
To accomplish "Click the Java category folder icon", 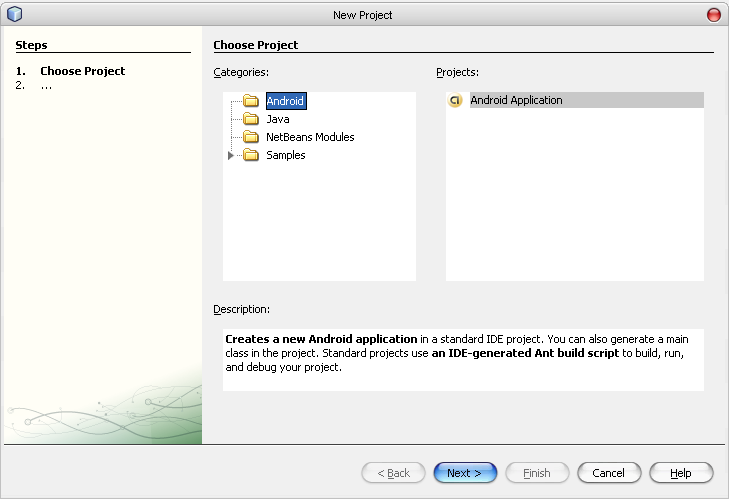I will point(251,119).
